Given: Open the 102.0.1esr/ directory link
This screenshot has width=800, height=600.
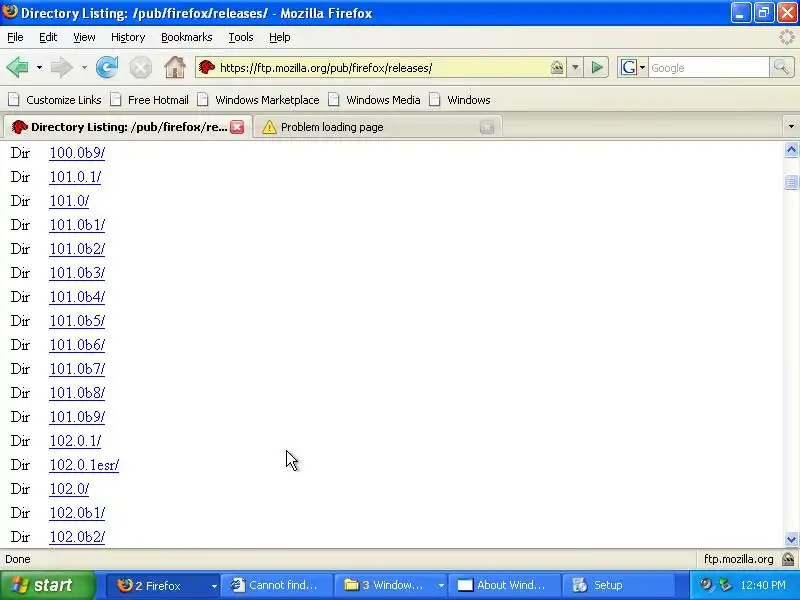Looking at the screenshot, I should 84,464.
